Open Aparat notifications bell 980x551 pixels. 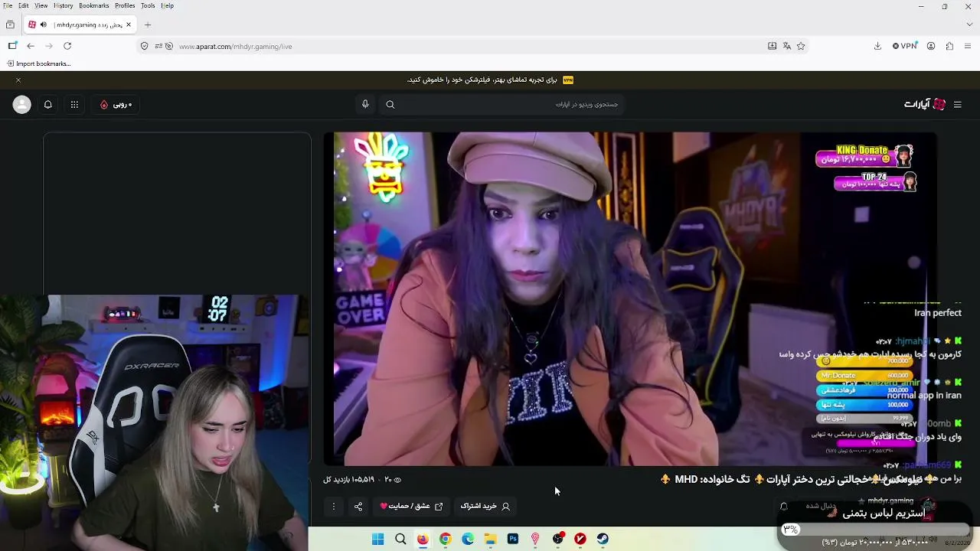(x=48, y=105)
